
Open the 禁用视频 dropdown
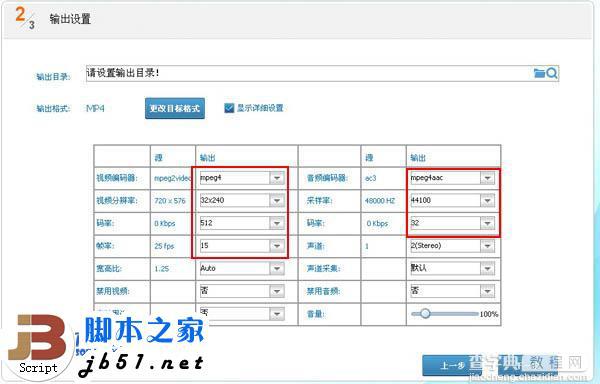tap(242, 291)
